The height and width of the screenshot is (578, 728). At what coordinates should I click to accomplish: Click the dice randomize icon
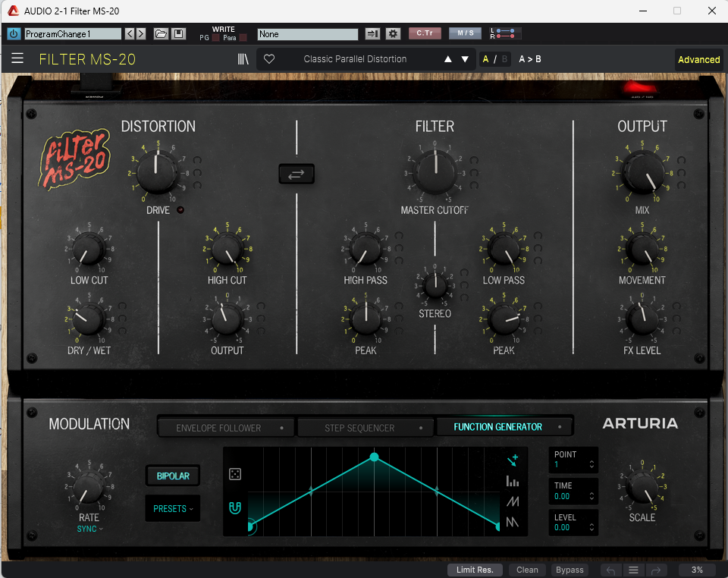click(x=235, y=474)
